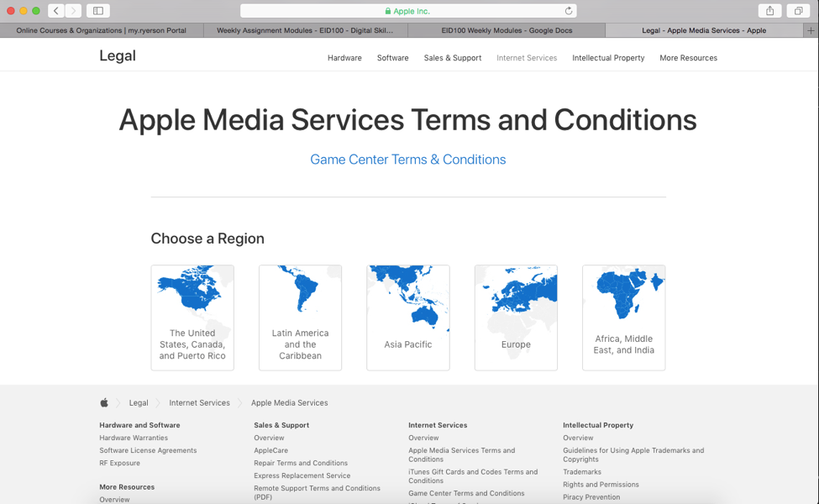Go forward with Safari forward arrow
The width and height of the screenshot is (819, 504).
(x=73, y=10)
